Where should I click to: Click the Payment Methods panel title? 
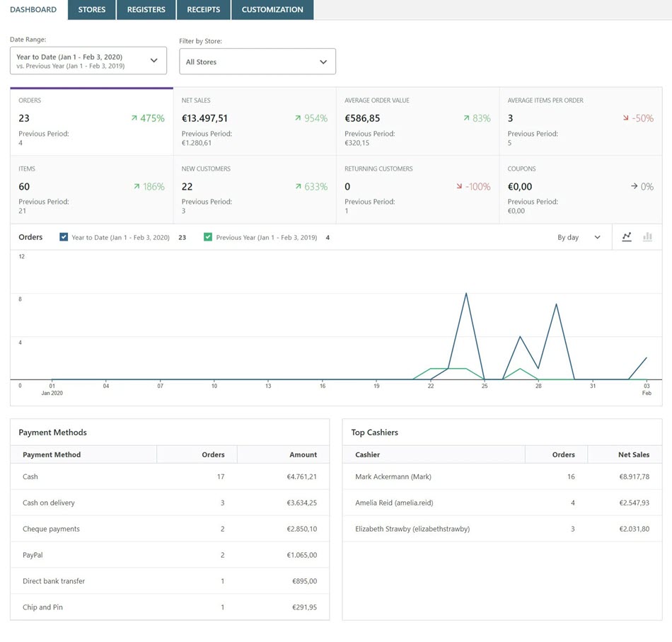click(x=53, y=432)
